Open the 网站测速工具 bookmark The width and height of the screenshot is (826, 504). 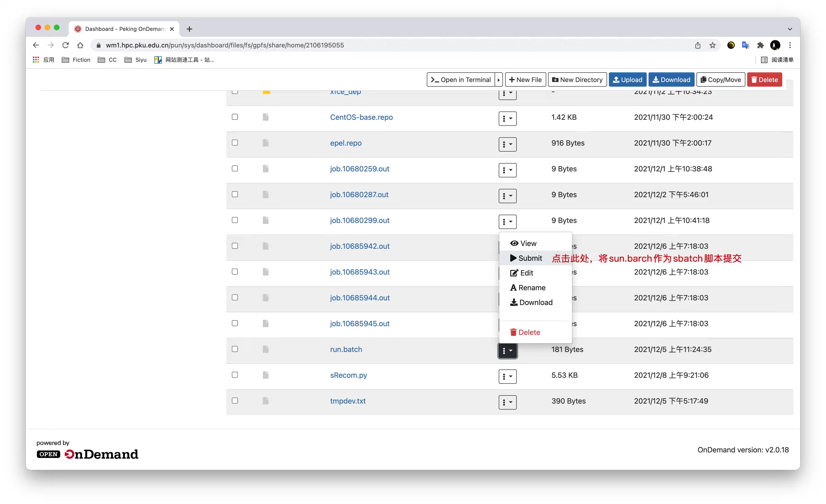click(x=184, y=60)
